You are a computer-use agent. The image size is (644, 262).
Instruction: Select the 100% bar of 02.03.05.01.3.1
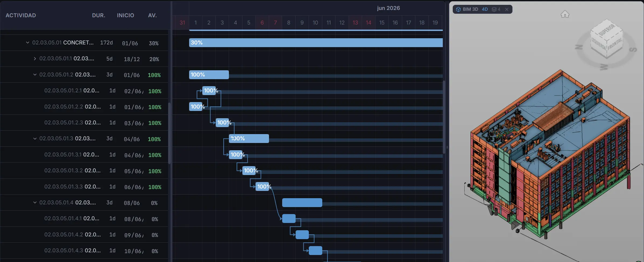pyautogui.click(x=236, y=155)
